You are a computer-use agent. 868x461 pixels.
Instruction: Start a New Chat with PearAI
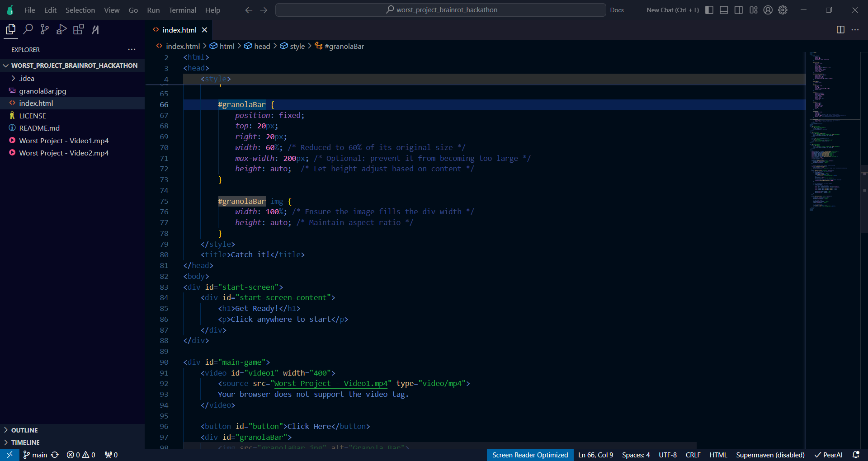click(x=672, y=9)
